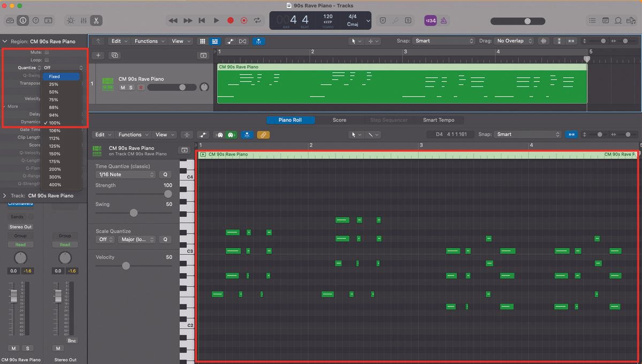Click the Apple Loops browser icon top-right
The image size is (642, 364).
point(617,20)
